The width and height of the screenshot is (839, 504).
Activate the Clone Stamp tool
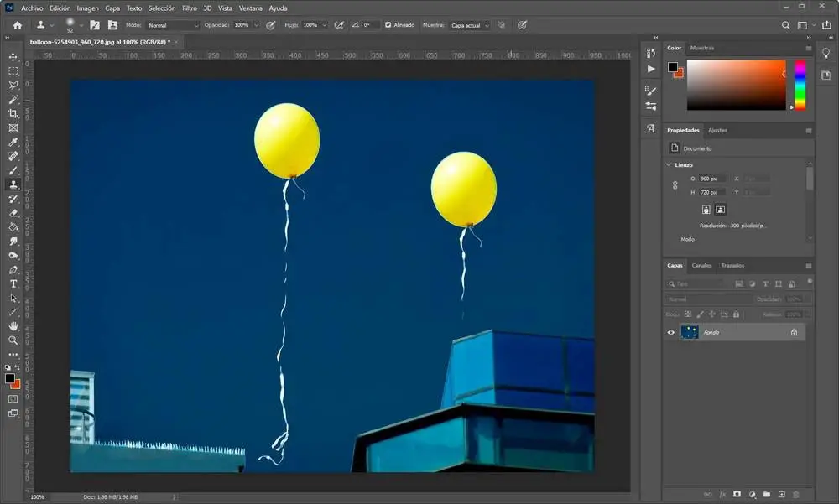tap(13, 184)
